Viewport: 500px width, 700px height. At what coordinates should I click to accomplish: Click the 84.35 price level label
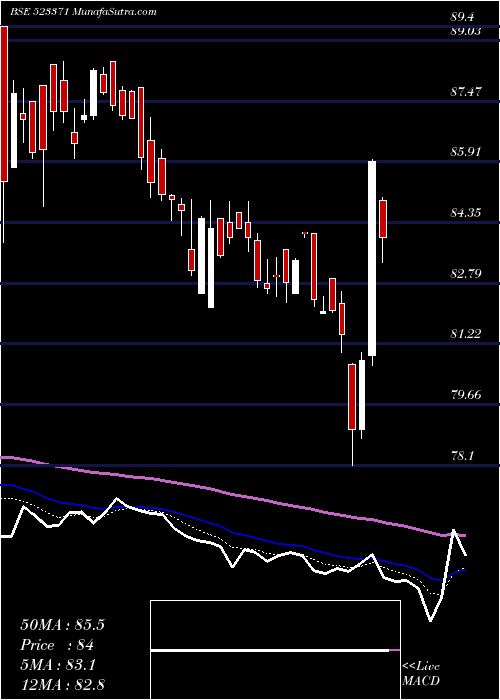click(x=466, y=212)
